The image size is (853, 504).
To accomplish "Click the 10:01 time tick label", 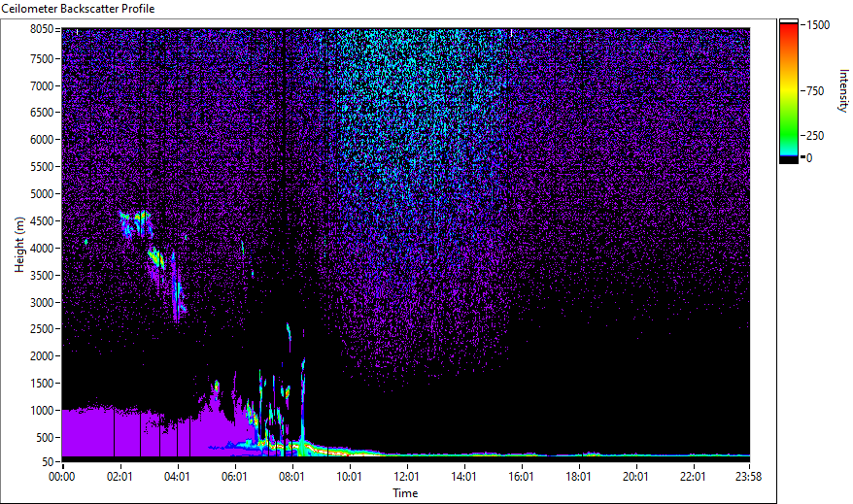I will [x=349, y=477].
